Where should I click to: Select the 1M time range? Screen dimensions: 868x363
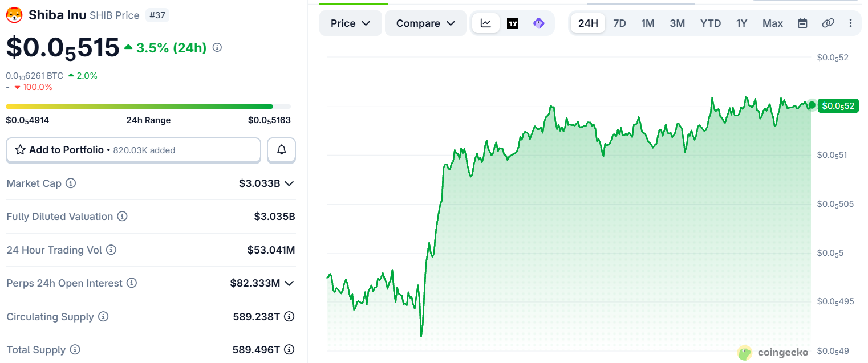tap(648, 23)
